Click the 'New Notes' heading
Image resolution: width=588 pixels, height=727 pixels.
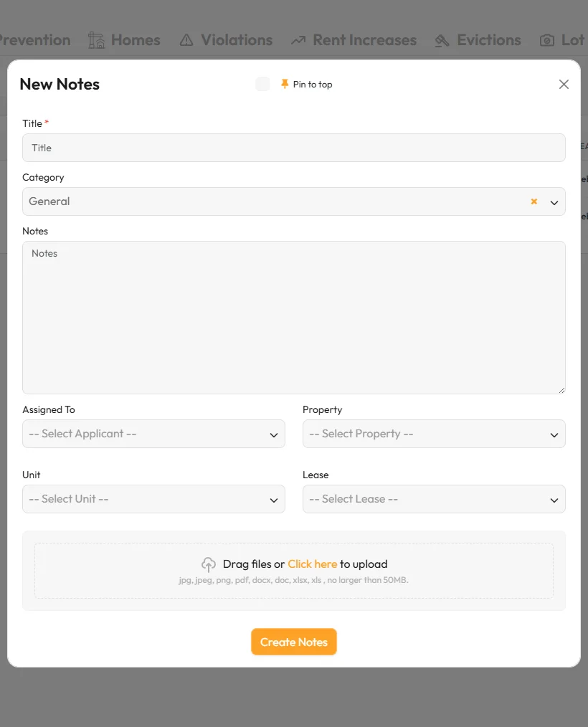(x=60, y=85)
